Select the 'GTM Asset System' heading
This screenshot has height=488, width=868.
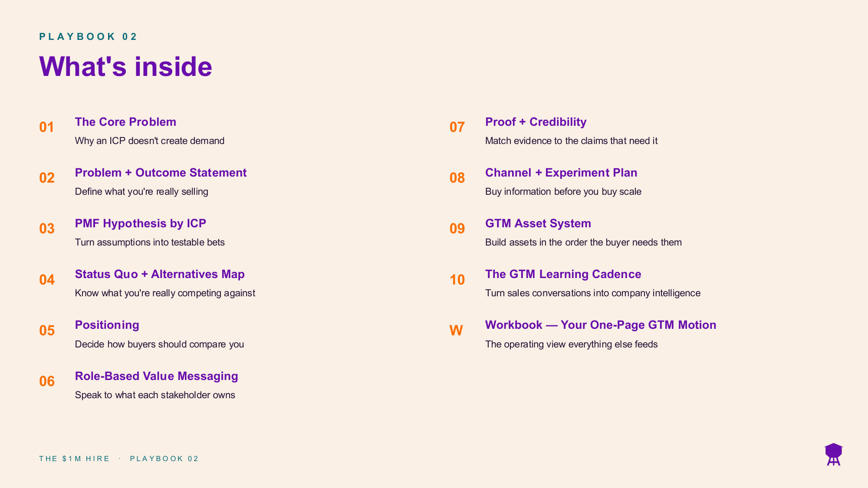[x=538, y=223]
